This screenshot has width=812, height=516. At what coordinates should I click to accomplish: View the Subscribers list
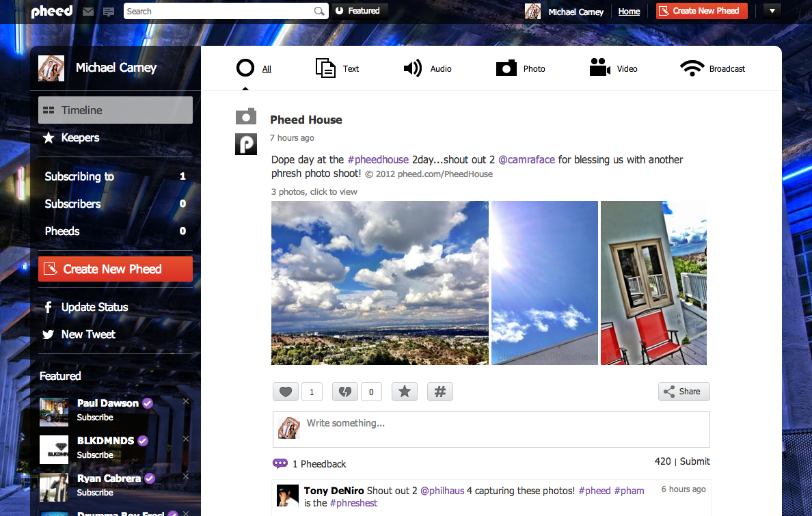(116, 204)
